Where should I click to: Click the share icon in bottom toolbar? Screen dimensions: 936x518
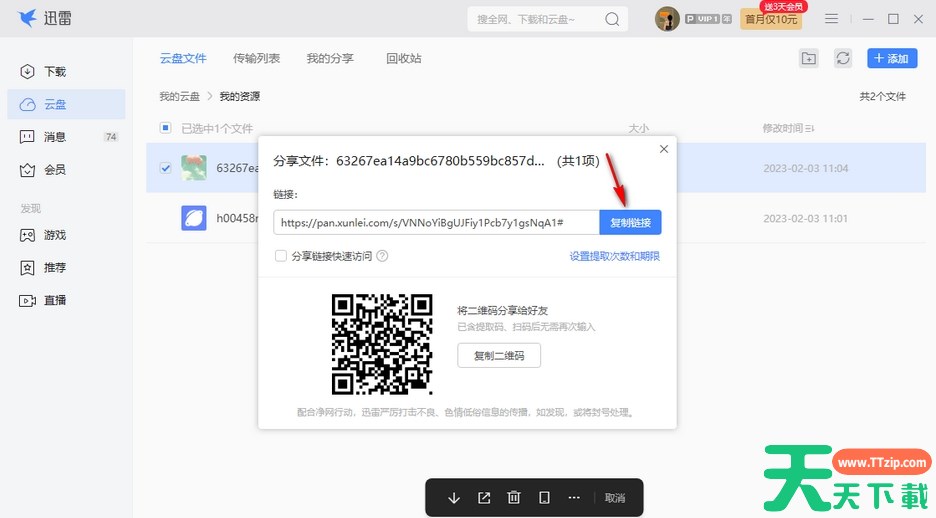484,498
